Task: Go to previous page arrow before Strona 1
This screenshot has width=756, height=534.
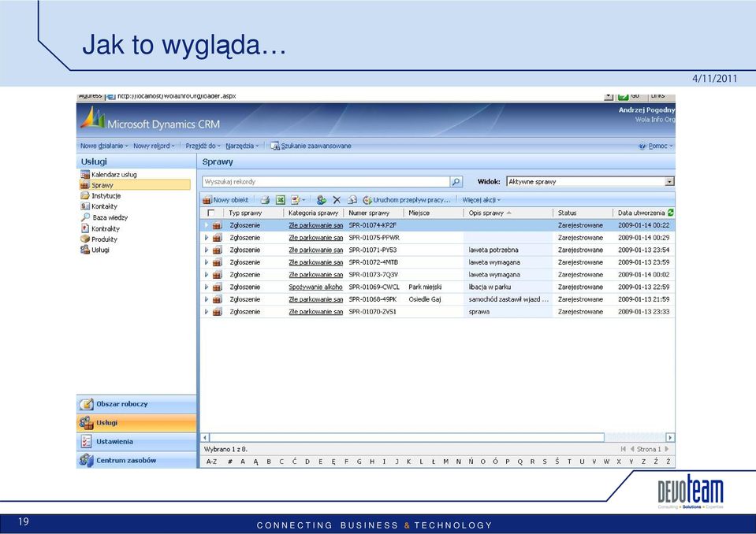Action: point(632,449)
